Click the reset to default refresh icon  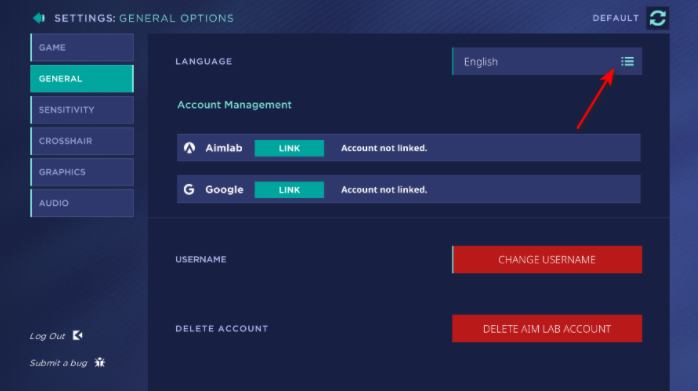click(x=657, y=18)
